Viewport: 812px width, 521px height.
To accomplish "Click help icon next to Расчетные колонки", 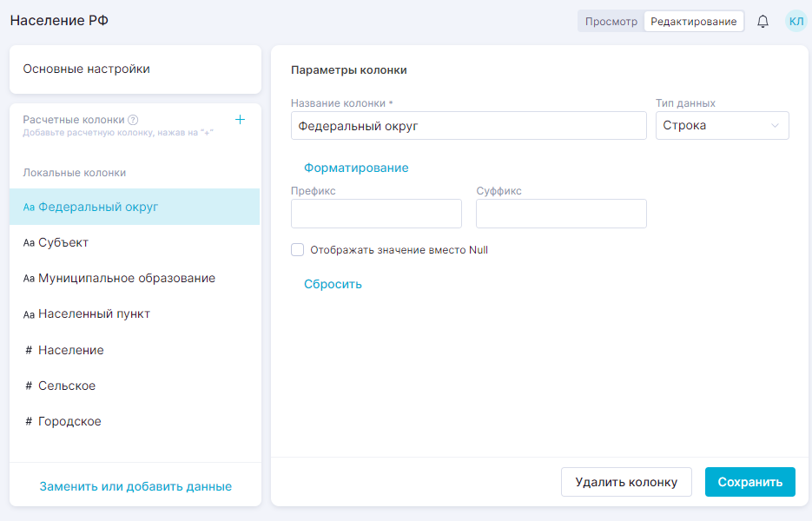I will click(x=133, y=121).
